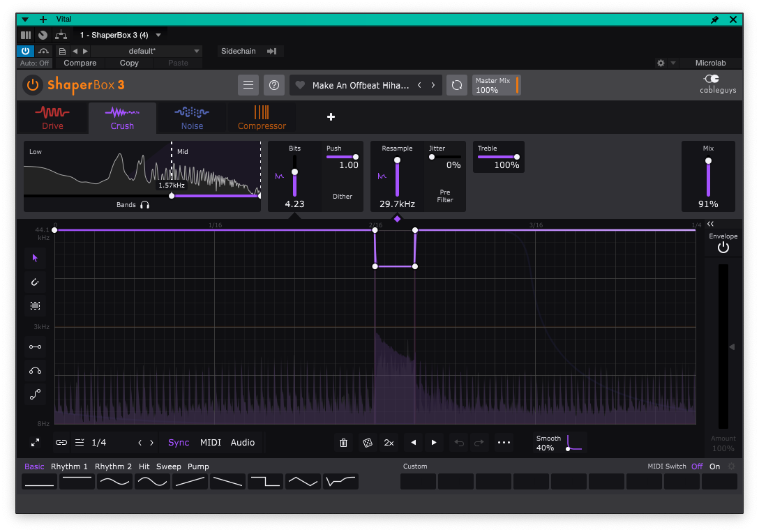This screenshot has width=759, height=532.
Task: Favorite the preset with heart icon
Action: pyautogui.click(x=300, y=85)
